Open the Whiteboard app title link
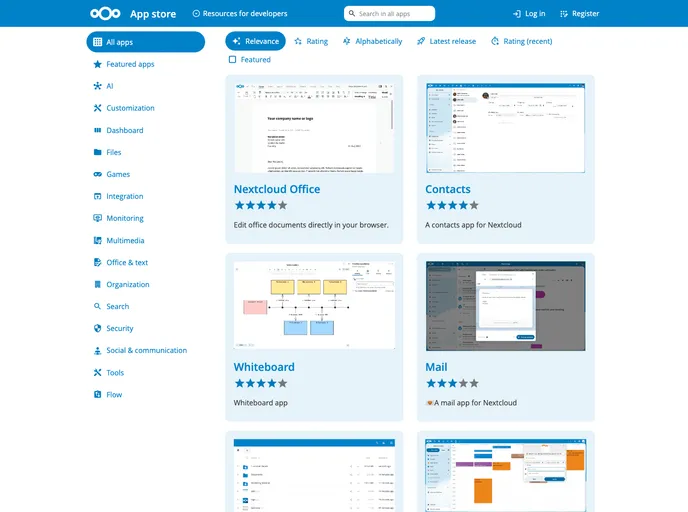 pos(264,367)
